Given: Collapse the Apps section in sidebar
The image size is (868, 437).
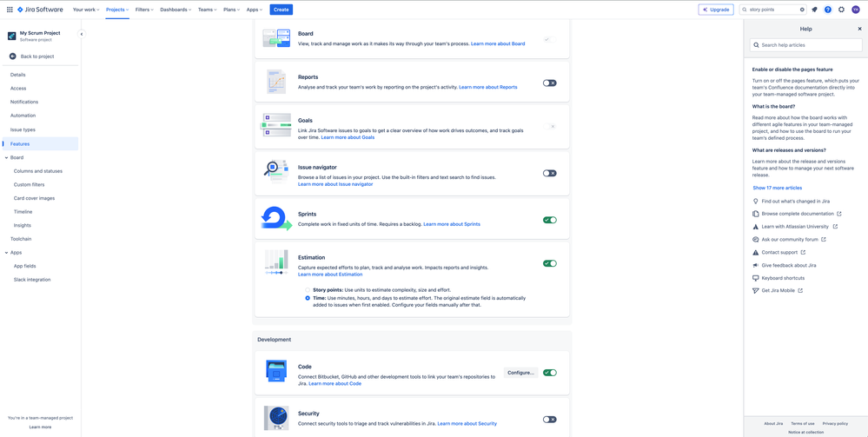Looking at the screenshot, I should tap(6, 253).
